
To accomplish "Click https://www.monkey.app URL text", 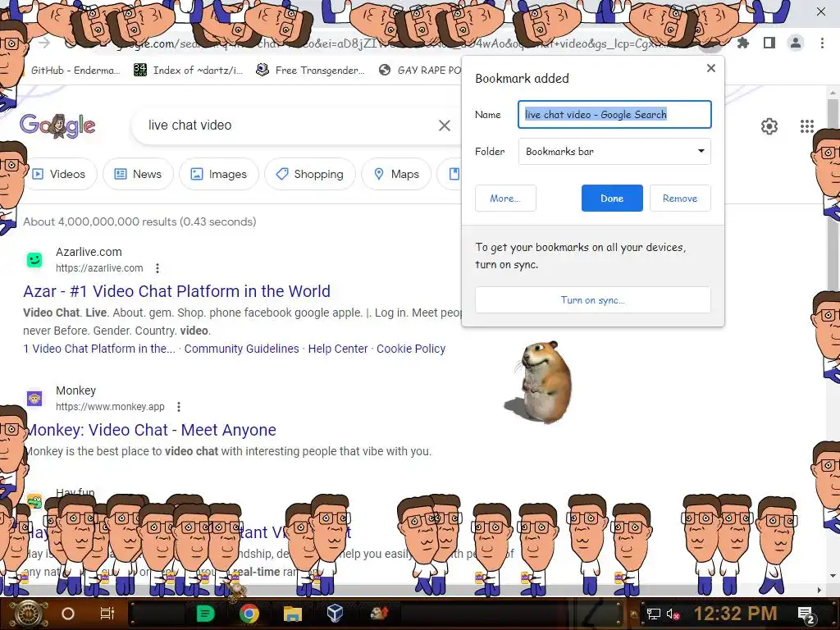I will [x=110, y=407].
